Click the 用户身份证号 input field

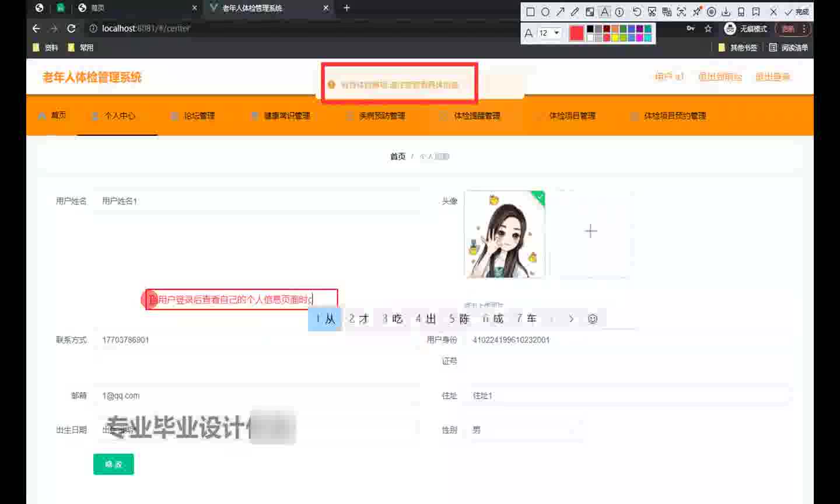point(628,339)
